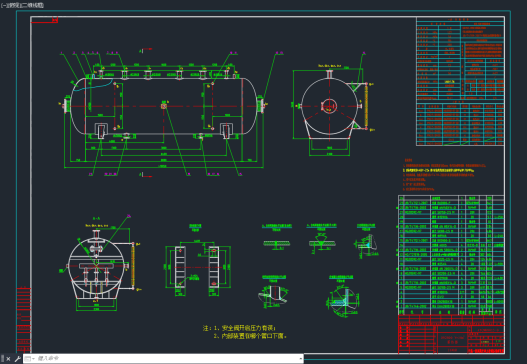The width and height of the screenshot is (527, 364).
Task: Click the command line drag grip handle
Action: pyautogui.click(x=3, y=358)
